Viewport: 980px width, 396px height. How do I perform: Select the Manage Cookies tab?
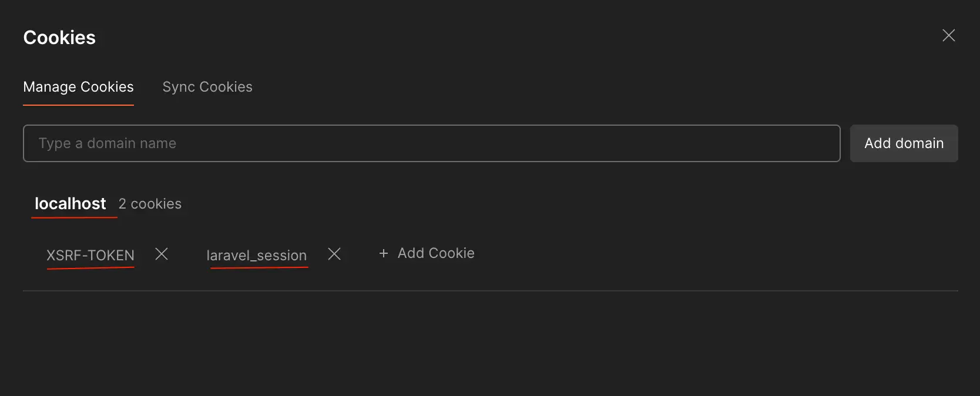coord(78,86)
